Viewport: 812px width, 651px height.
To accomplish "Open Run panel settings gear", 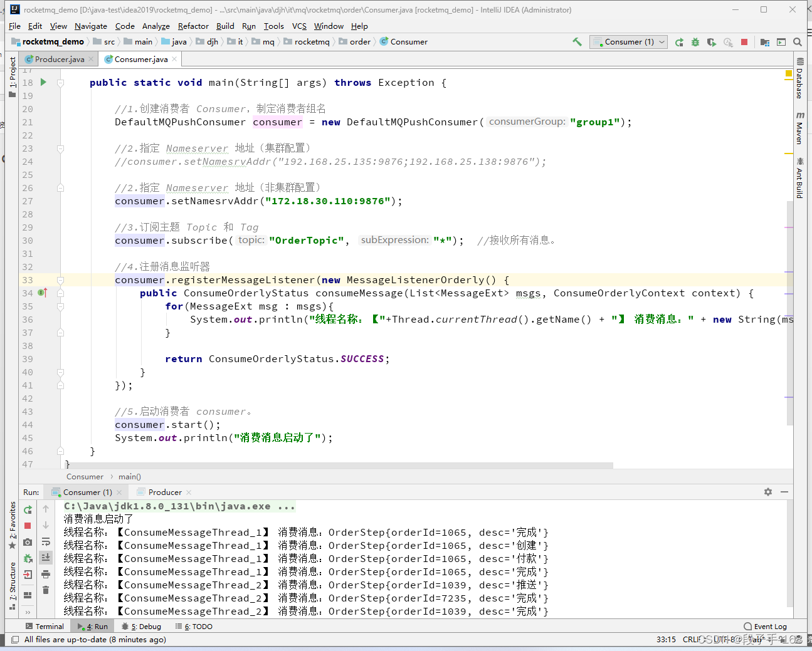I will click(768, 492).
